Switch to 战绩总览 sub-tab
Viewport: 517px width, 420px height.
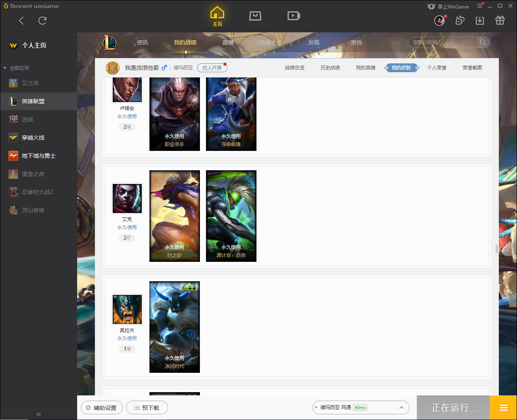(x=294, y=68)
